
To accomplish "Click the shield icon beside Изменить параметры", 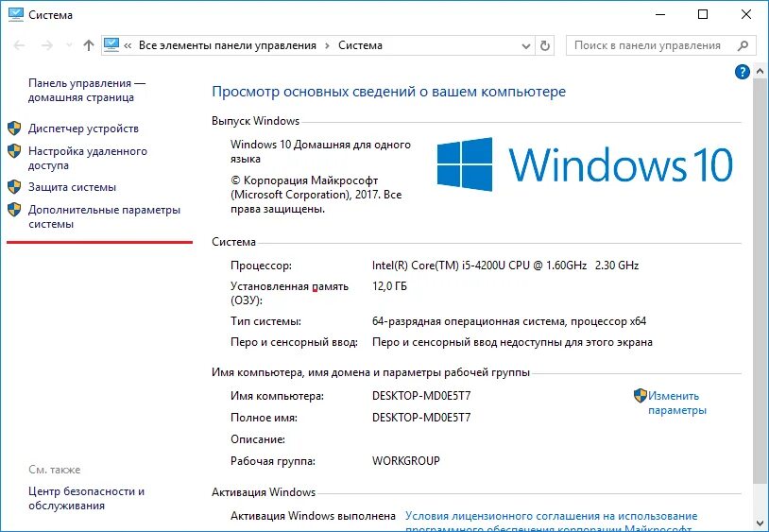I will coord(640,396).
